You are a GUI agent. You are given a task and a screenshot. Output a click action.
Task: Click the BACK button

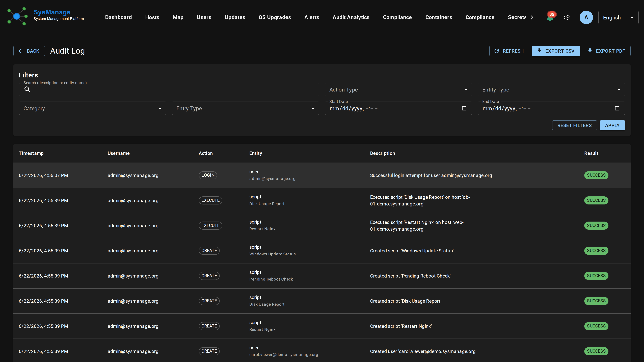click(29, 51)
